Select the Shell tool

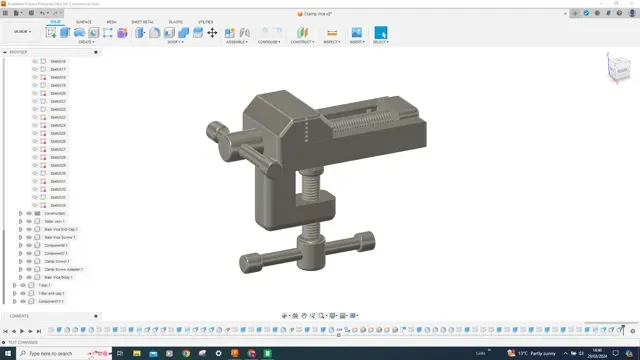169,33
